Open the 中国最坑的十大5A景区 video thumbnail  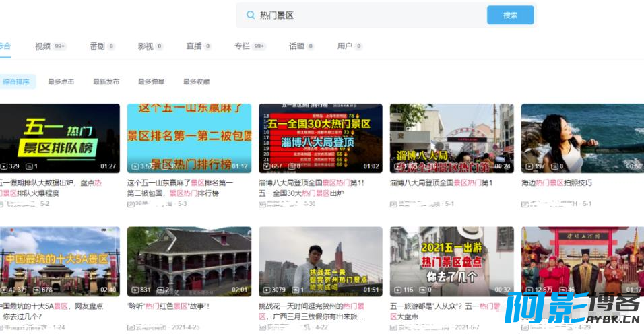click(60, 261)
